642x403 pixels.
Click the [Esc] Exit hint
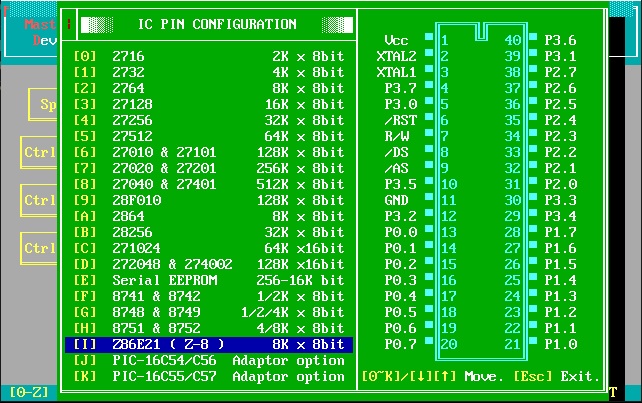[557, 376]
